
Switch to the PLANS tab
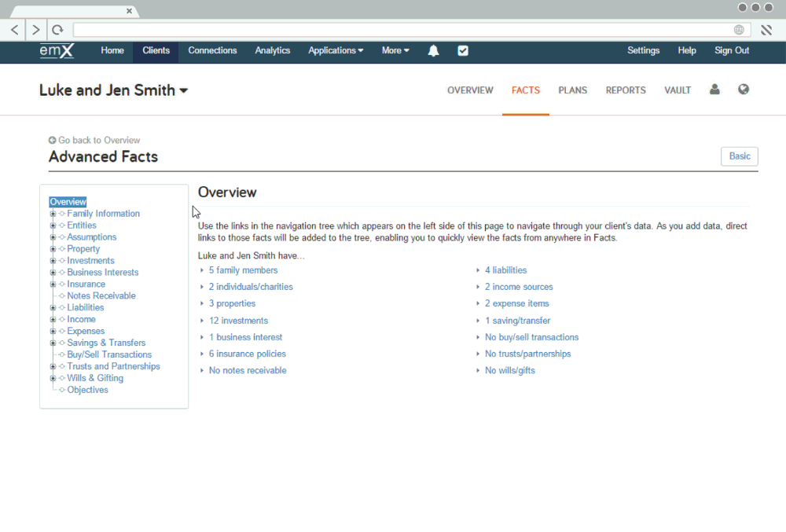pos(572,90)
